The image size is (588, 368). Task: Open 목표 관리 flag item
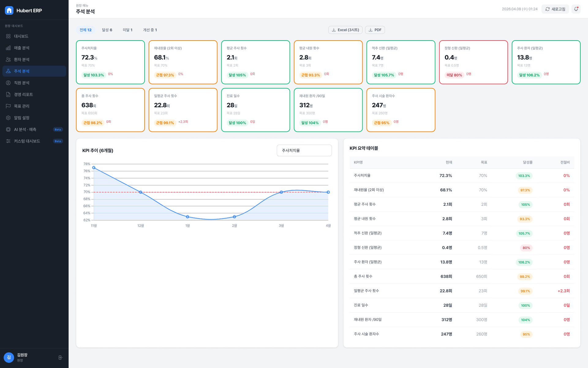tap(34, 106)
